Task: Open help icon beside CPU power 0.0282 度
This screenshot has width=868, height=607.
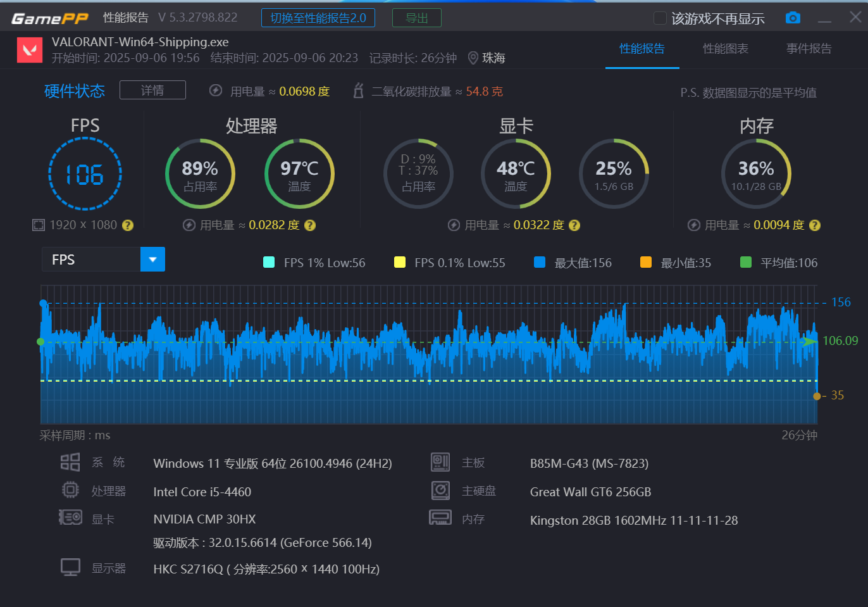Action: [x=310, y=225]
